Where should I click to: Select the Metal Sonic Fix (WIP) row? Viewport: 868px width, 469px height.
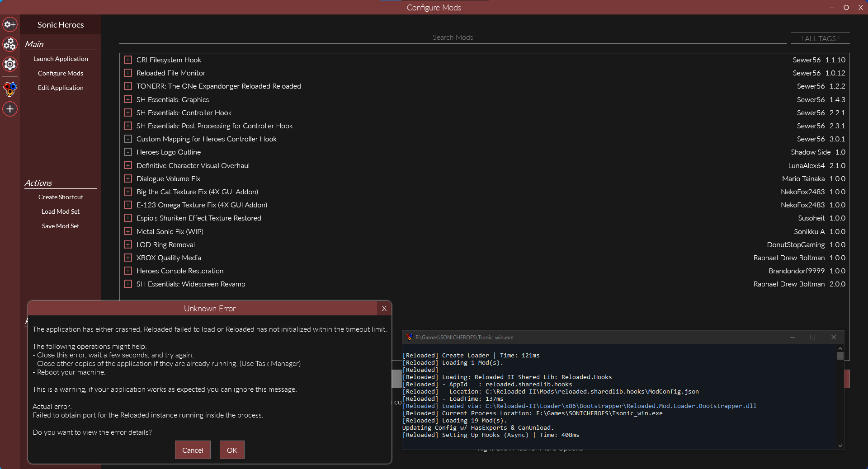[x=485, y=231]
